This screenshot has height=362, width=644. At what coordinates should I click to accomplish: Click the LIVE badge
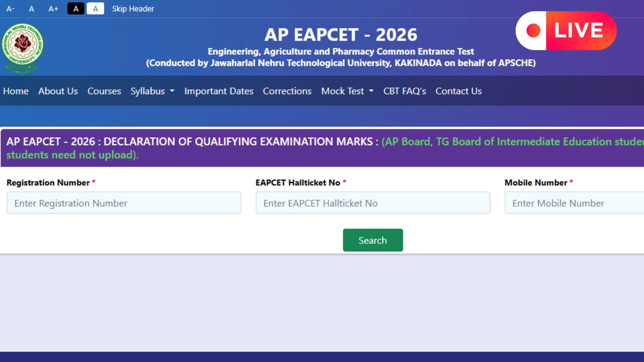[x=566, y=31]
